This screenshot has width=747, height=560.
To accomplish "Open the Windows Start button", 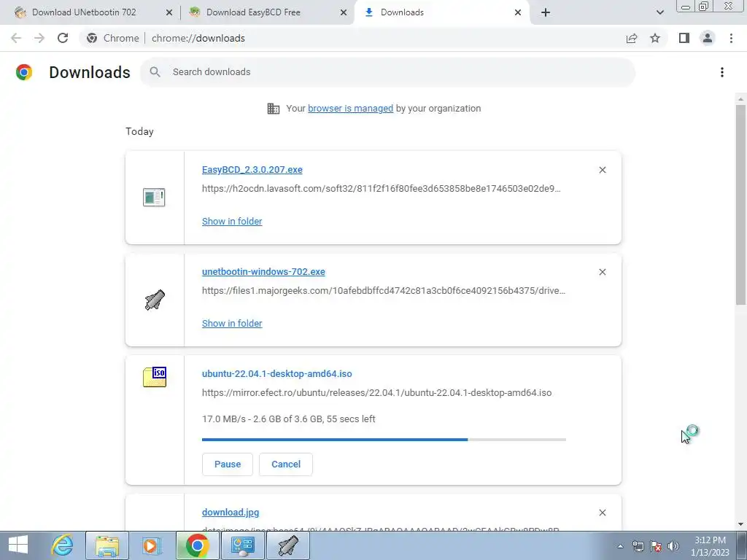I will tap(18, 545).
